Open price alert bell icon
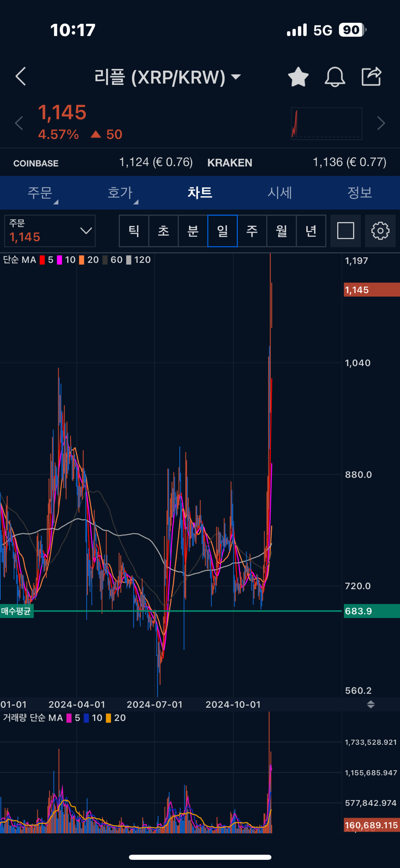Viewport: 400px width, 868px height. 335,77
